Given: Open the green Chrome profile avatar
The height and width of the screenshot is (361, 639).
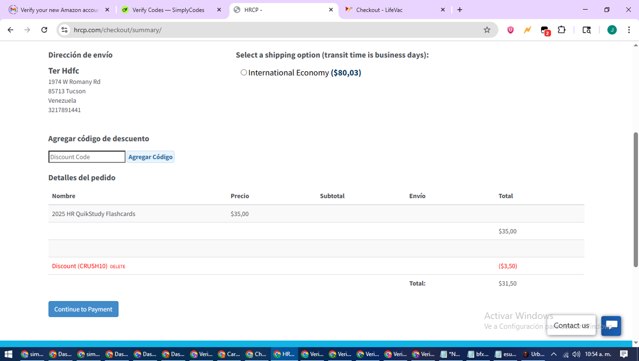Looking at the screenshot, I should click(x=612, y=30).
